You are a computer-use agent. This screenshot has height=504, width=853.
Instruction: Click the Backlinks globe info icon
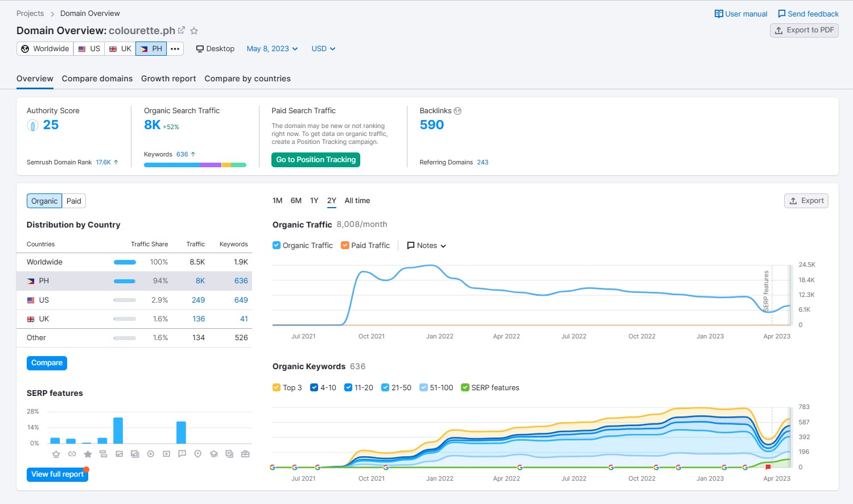point(458,111)
